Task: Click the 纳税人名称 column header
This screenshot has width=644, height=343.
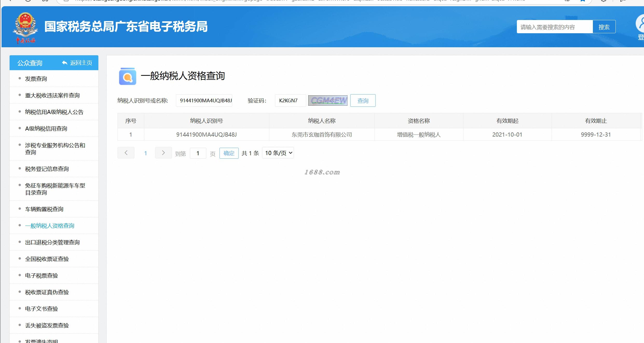Action: click(x=322, y=121)
